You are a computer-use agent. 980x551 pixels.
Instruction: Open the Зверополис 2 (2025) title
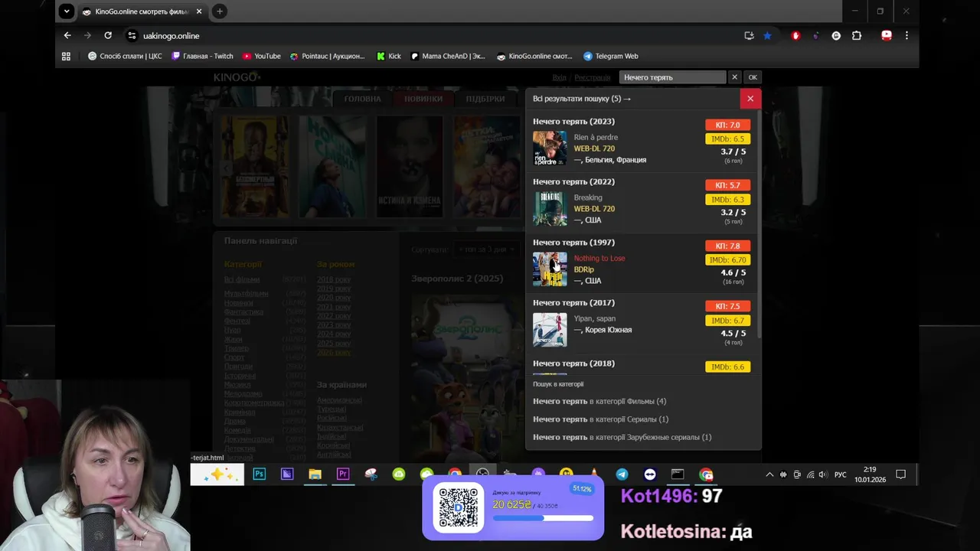tap(457, 279)
